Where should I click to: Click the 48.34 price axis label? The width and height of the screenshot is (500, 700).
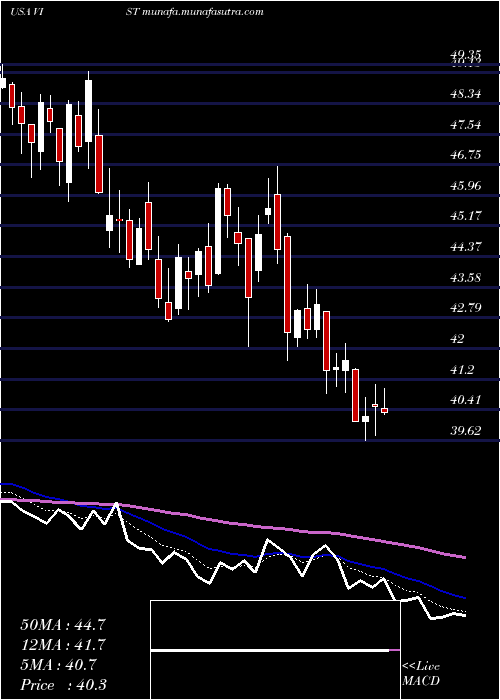(467, 94)
